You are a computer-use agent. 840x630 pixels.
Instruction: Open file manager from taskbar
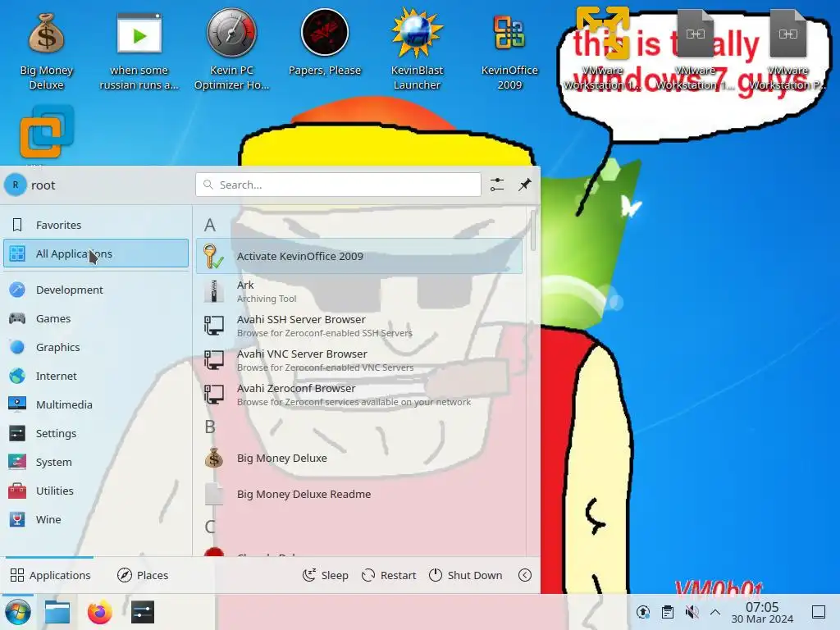(x=57, y=612)
